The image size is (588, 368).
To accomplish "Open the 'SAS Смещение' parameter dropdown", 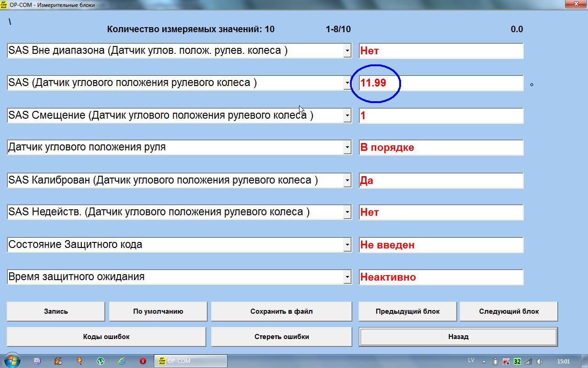I will point(347,116).
